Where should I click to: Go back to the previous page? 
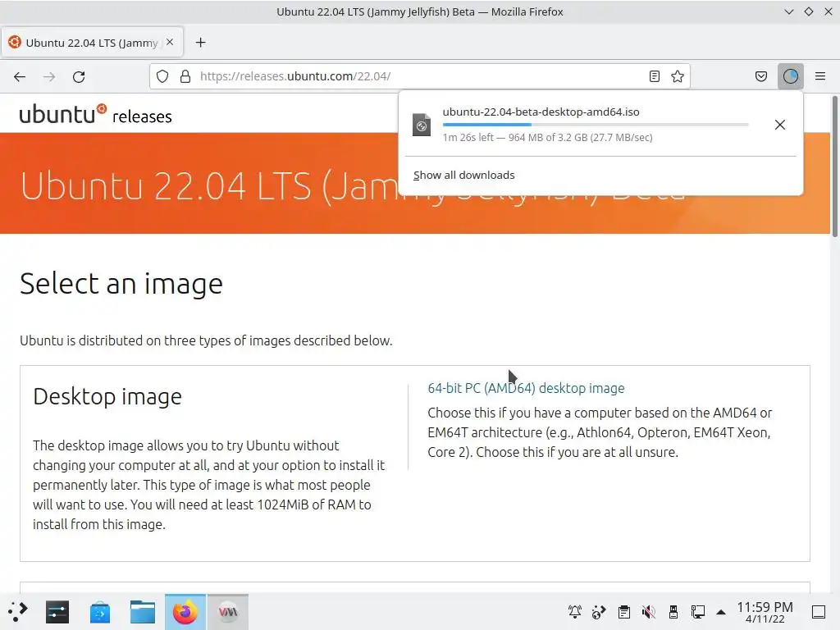click(20, 76)
